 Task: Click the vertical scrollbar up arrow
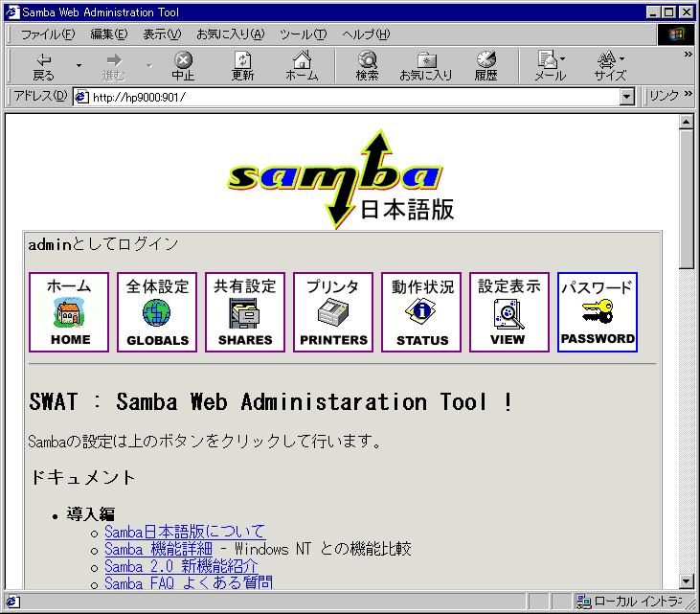pos(686,122)
